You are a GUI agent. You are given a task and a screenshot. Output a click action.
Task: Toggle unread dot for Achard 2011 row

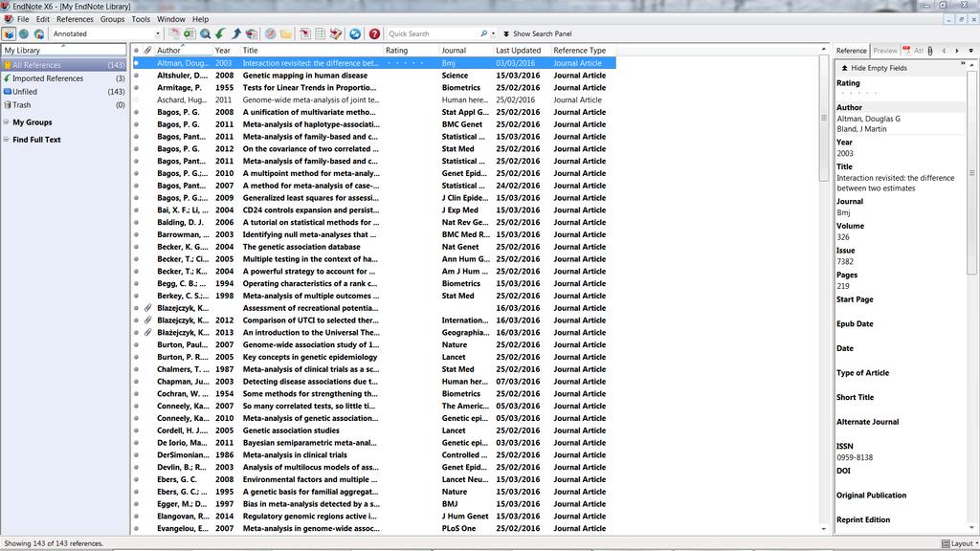pyautogui.click(x=136, y=99)
